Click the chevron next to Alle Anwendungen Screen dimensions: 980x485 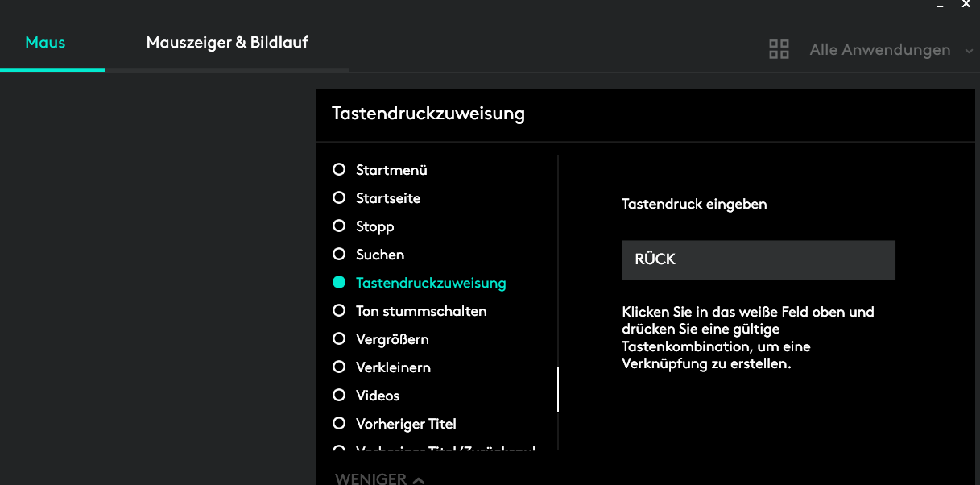[968, 51]
